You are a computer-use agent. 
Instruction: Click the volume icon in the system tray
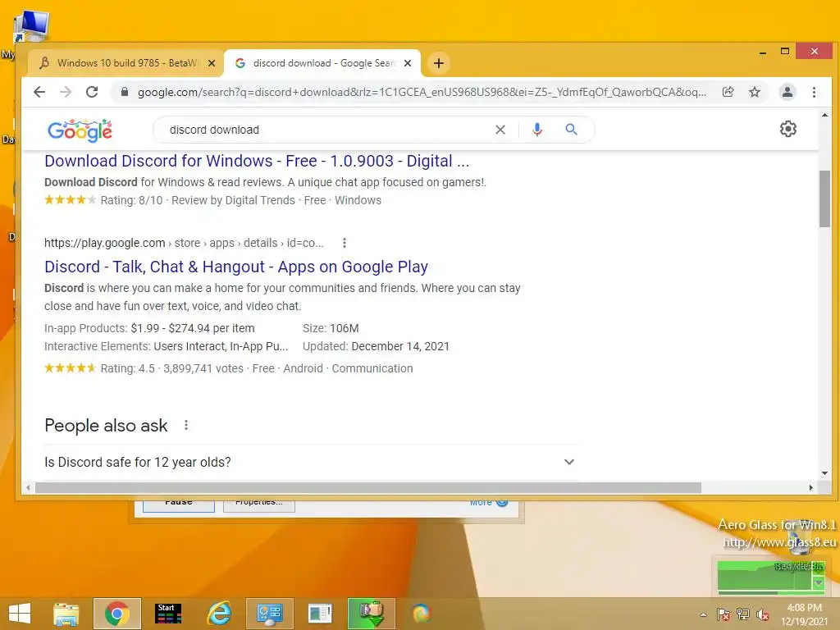[x=762, y=614]
